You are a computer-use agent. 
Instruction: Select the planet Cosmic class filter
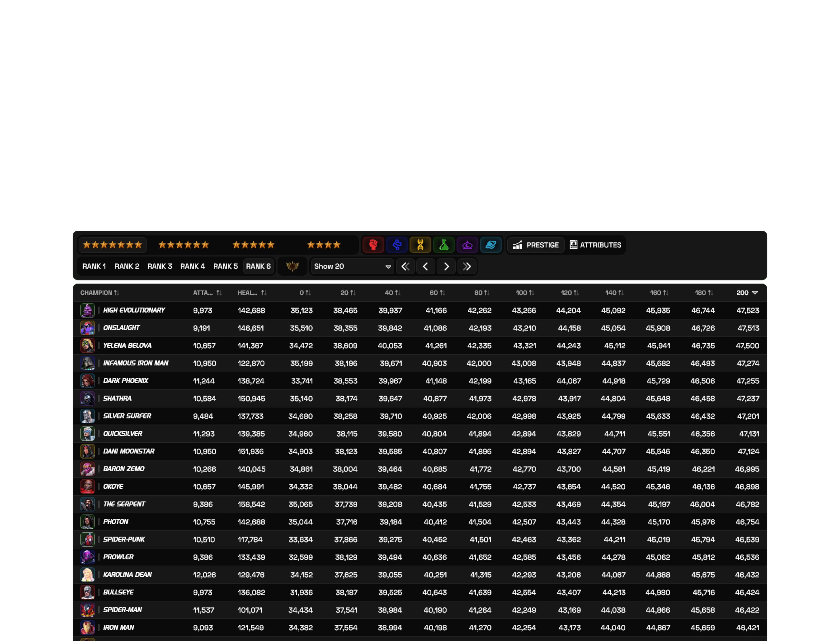(490, 245)
